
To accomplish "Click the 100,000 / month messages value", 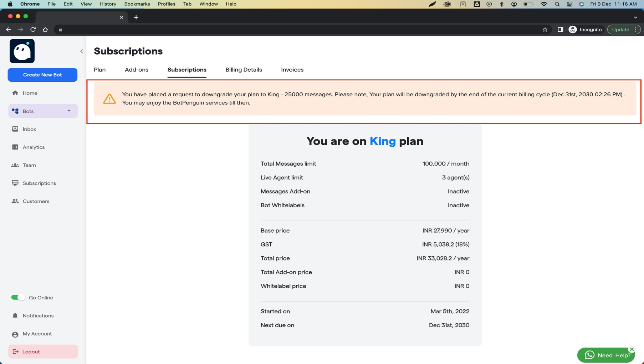I will tap(446, 163).
